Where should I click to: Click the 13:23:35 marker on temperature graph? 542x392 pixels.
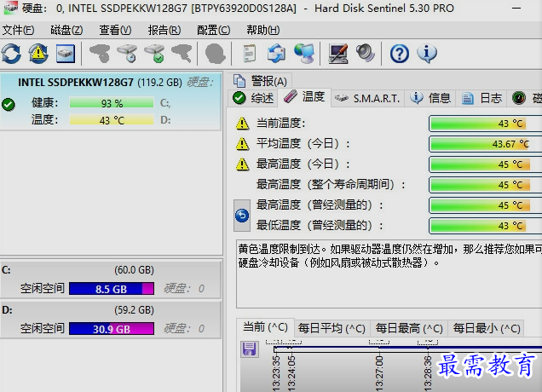tap(276, 373)
